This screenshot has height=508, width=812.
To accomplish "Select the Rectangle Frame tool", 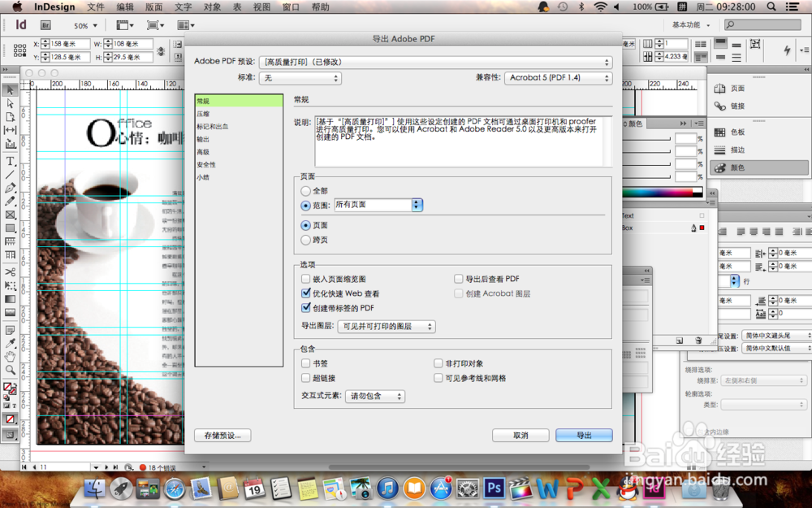I will click(x=10, y=215).
